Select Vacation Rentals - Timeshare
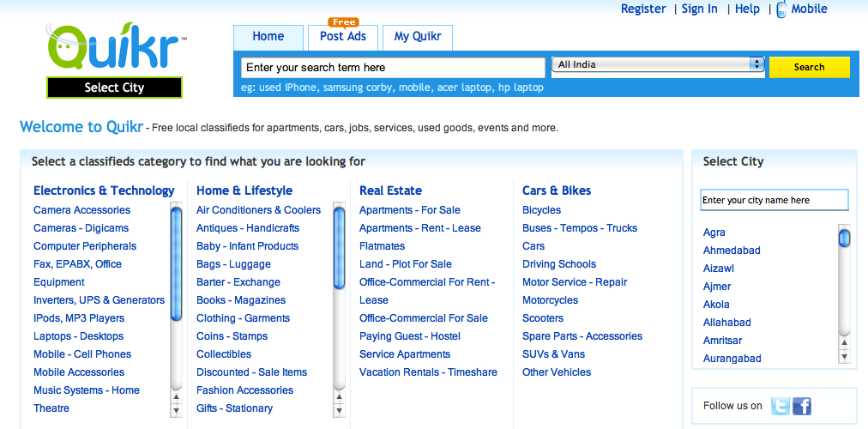 (x=428, y=372)
